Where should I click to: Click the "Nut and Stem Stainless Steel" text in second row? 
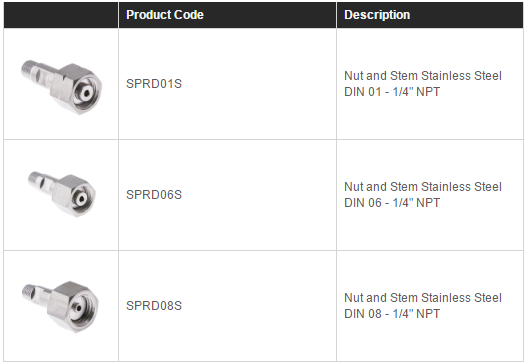[423, 187]
